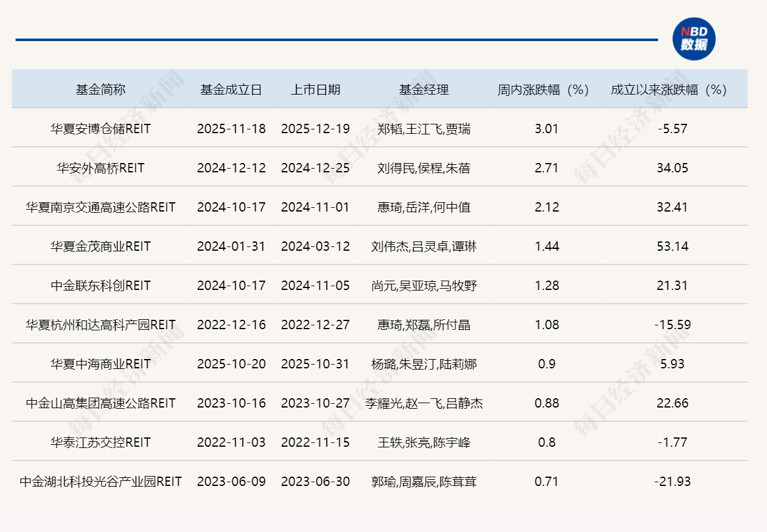Select establishment date 2025-11-18

point(231,129)
